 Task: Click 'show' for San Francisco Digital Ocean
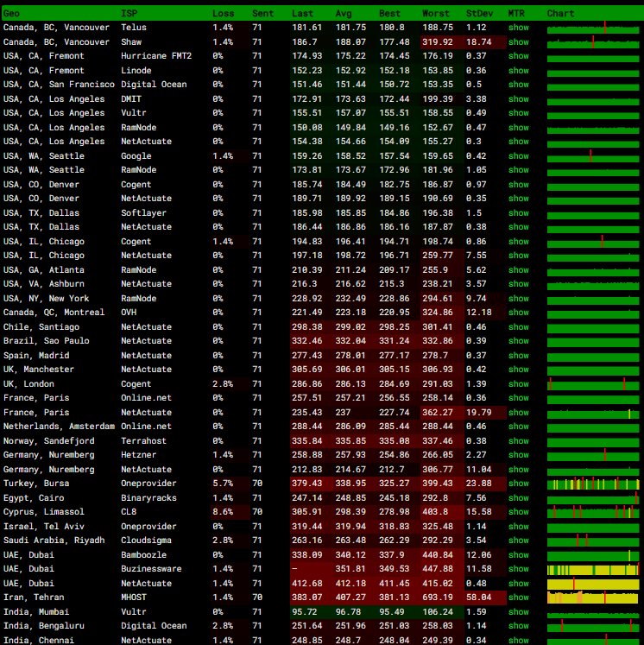[518, 85]
